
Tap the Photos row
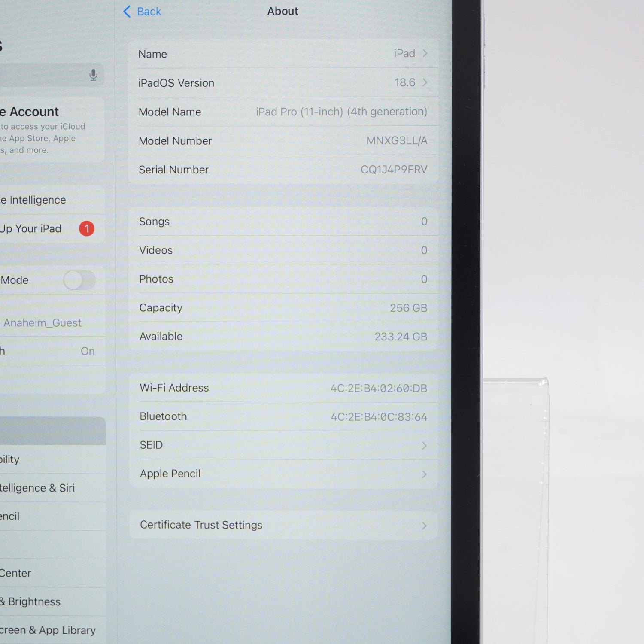[283, 279]
